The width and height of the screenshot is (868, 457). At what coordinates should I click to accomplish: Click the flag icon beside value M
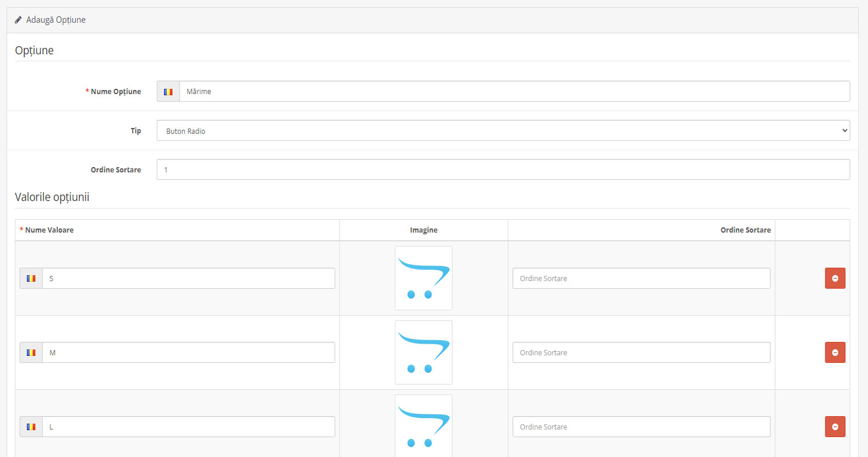click(31, 352)
